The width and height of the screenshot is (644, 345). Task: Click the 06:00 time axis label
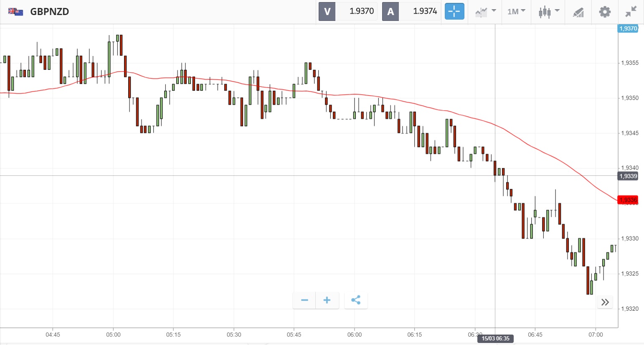coord(355,335)
